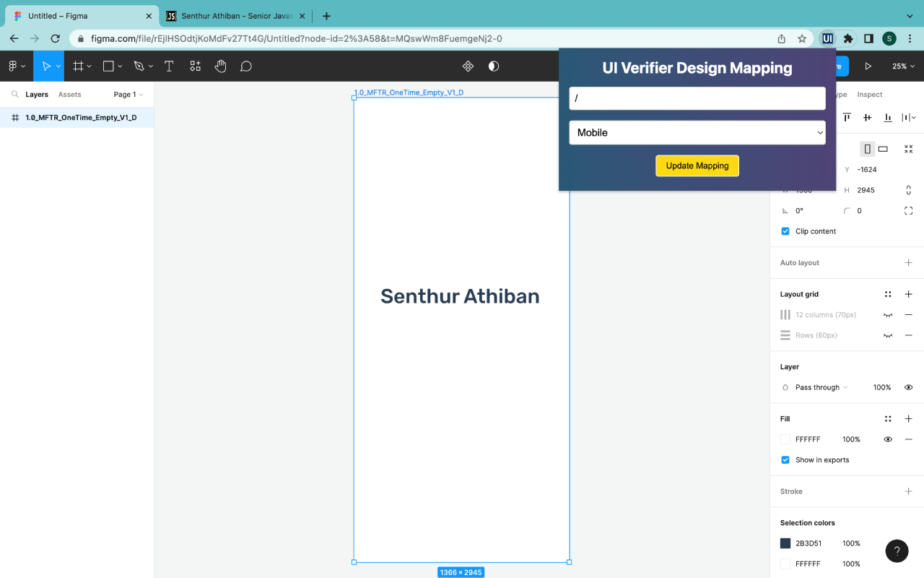This screenshot has height=578, width=924.
Task: Switch to the Assets tab
Action: [x=70, y=95]
